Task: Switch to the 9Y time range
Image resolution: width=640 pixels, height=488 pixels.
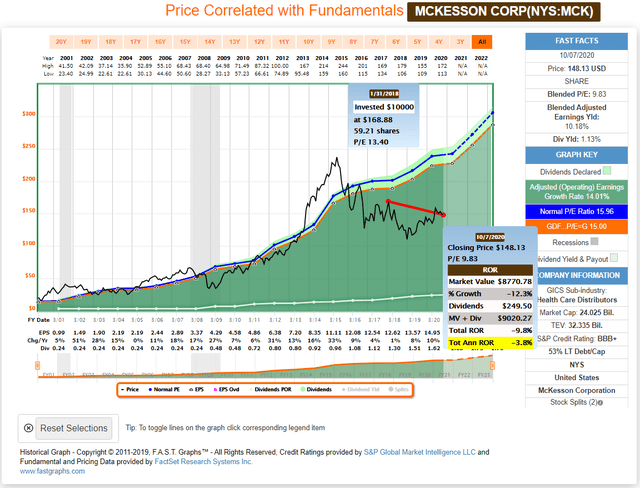Action: [331, 42]
